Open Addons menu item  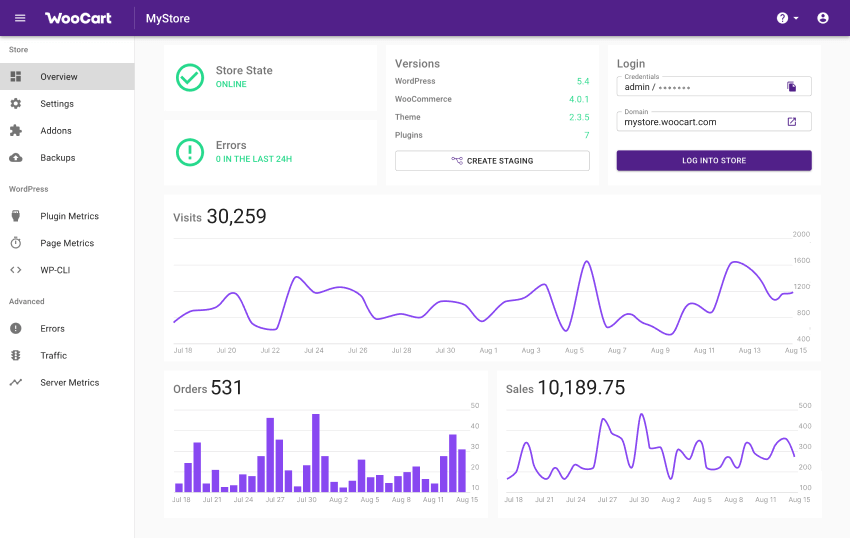pyautogui.click(x=67, y=131)
